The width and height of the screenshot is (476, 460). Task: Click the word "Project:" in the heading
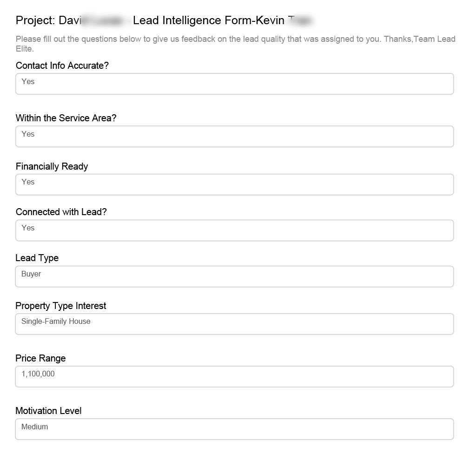pyautogui.click(x=35, y=20)
